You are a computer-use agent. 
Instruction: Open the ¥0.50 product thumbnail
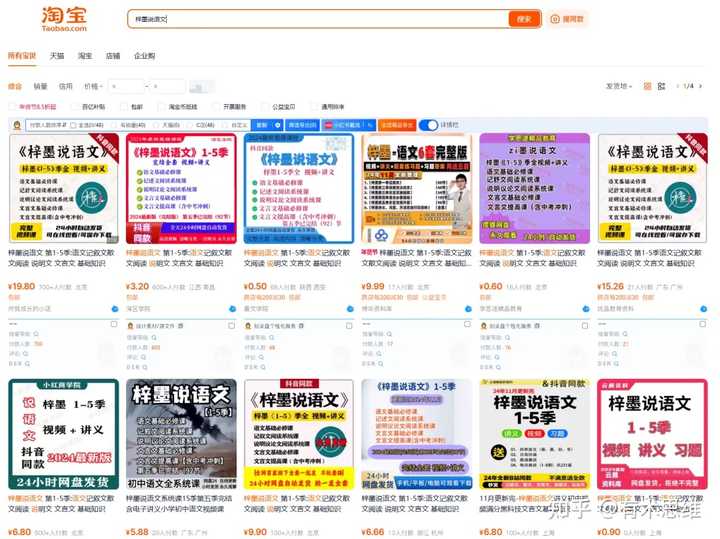click(299, 189)
